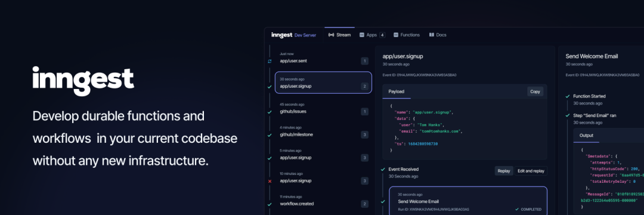Click the checkmark left of Send Welcome Email card
This screenshot has height=215, width=644.
pyautogui.click(x=383, y=201)
